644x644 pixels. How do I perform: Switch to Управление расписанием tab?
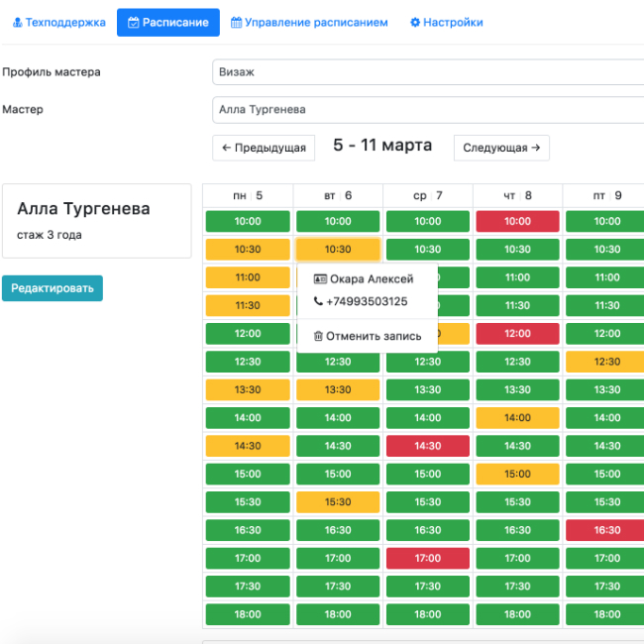pos(309,22)
